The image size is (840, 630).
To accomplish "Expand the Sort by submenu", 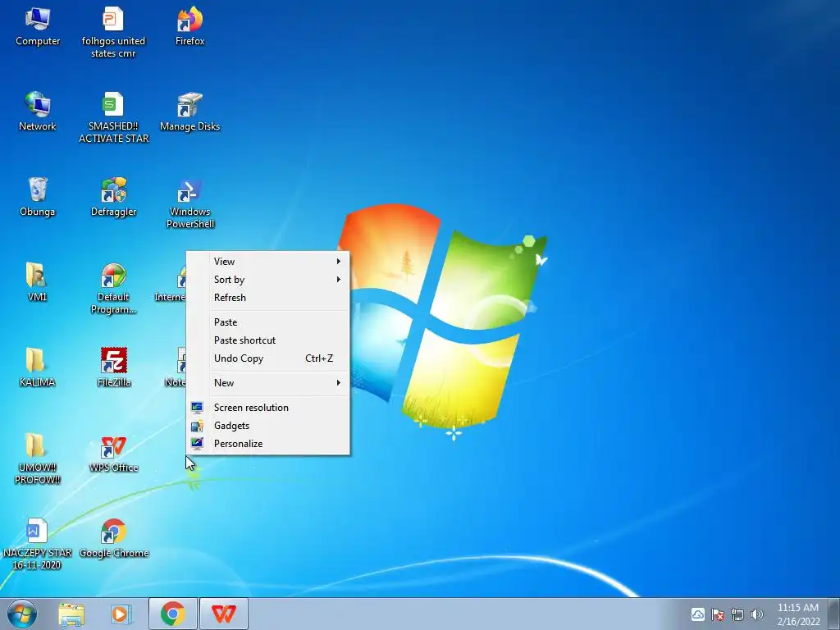I will coord(268,280).
